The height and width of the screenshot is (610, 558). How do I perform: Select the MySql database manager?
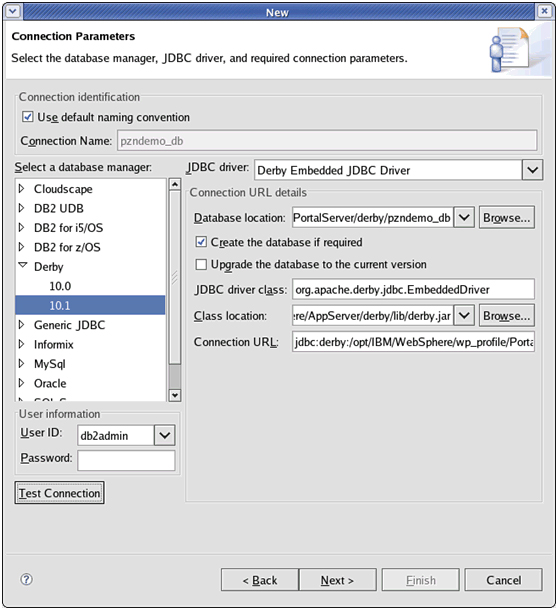click(49, 364)
